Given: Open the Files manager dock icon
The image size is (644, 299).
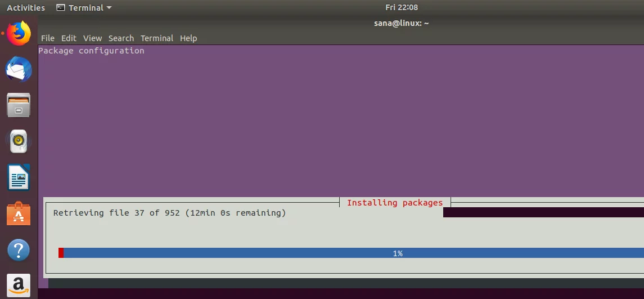Looking at the screenshot, I should tap(19, 105).
